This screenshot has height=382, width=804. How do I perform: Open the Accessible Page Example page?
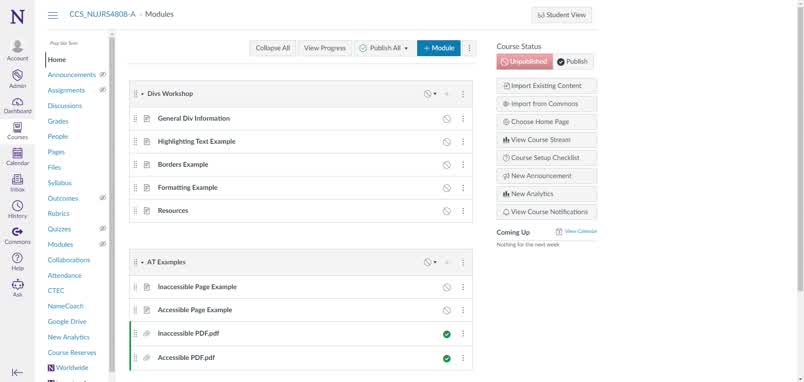click(195, 310)
